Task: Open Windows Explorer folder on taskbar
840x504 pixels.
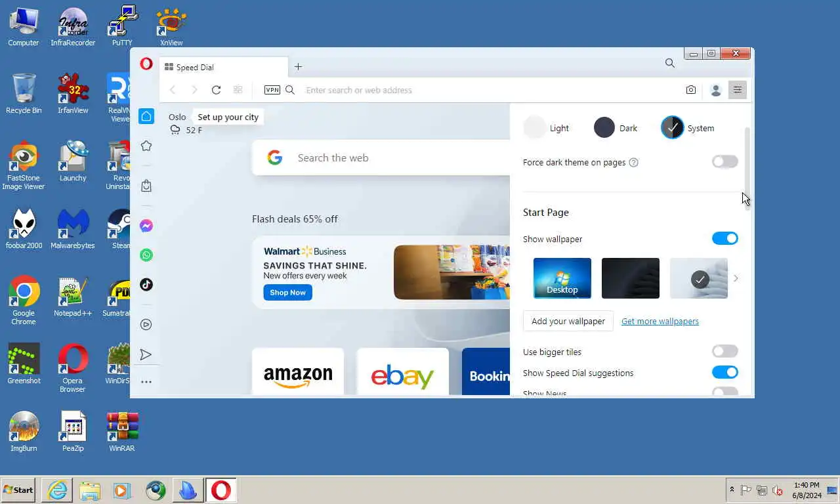Action: [x=90, y=490]
